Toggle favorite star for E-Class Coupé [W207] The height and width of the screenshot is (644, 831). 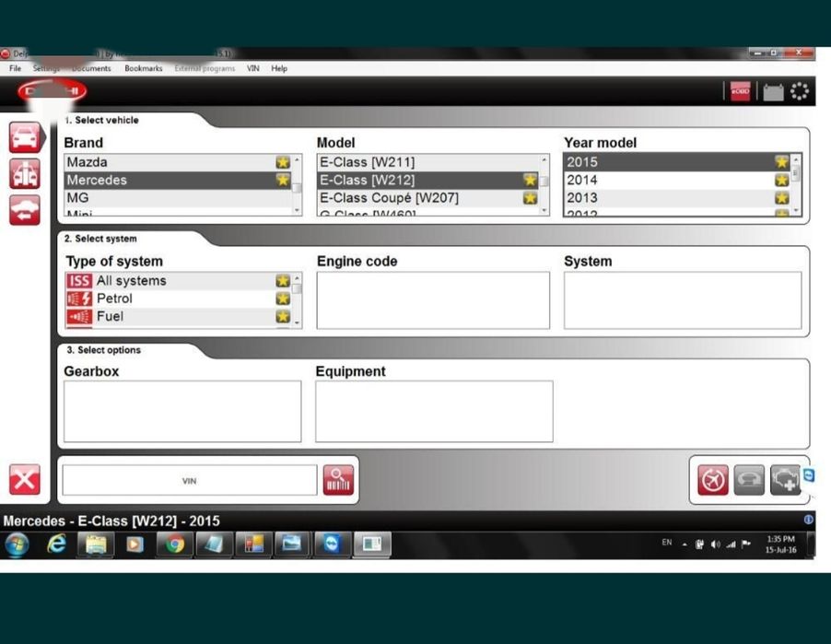tap(530, 198)
